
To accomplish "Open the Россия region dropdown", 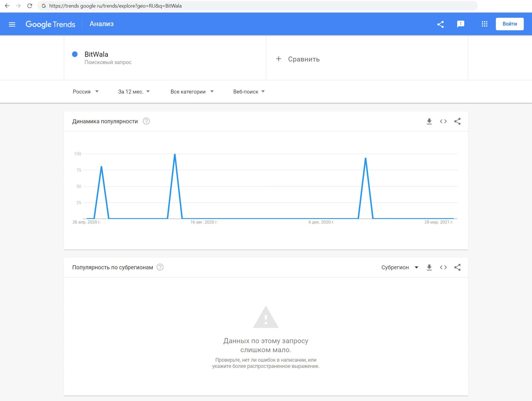I will click(x=86, y=92).
